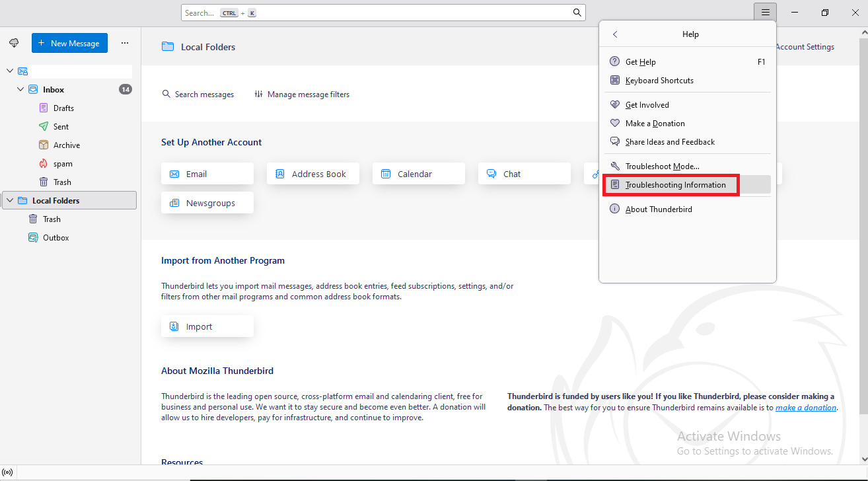The width and height of the screenshot is (868, 481).
Task: Click the Trash icon under Inbox account
Action: point(44,182)
